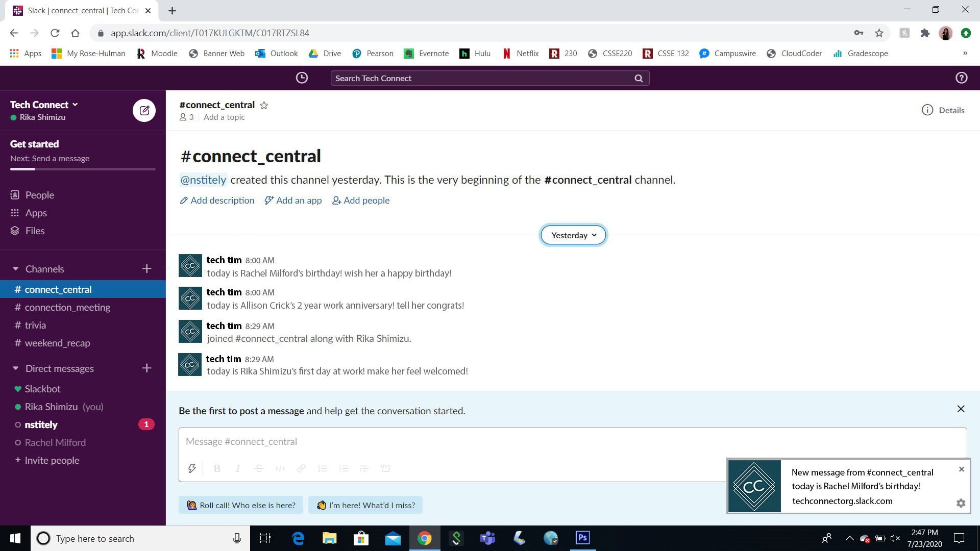Toggle bold formatting in the message composer

tap(217, 468)
